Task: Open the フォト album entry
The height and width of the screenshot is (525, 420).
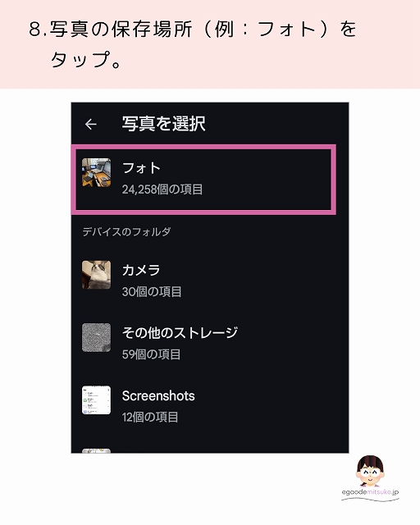Action: pos(203,179)
